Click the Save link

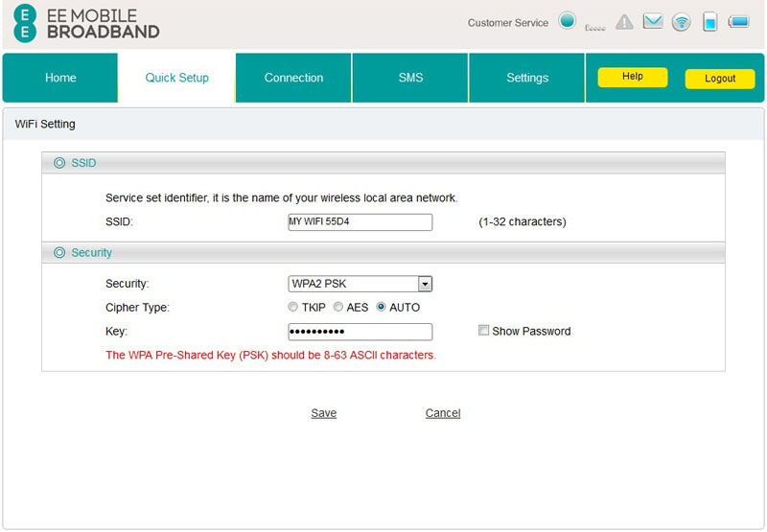(324, 413)
